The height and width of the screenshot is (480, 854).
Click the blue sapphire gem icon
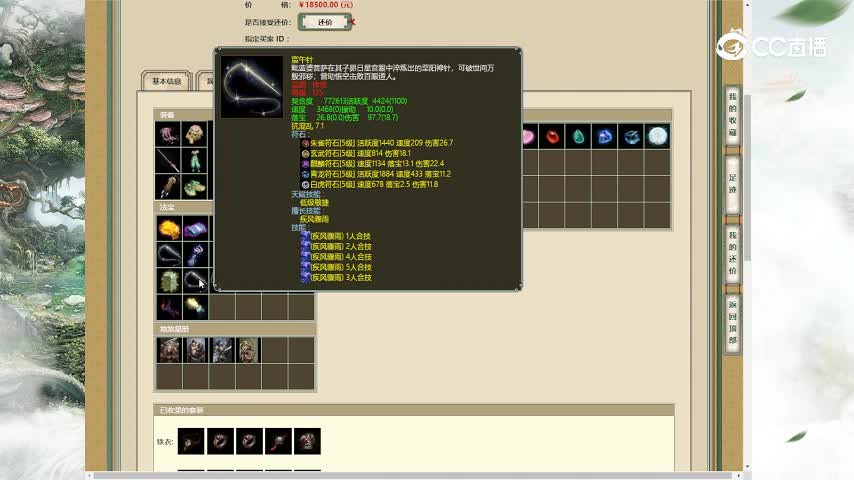[x=605, y=136]
